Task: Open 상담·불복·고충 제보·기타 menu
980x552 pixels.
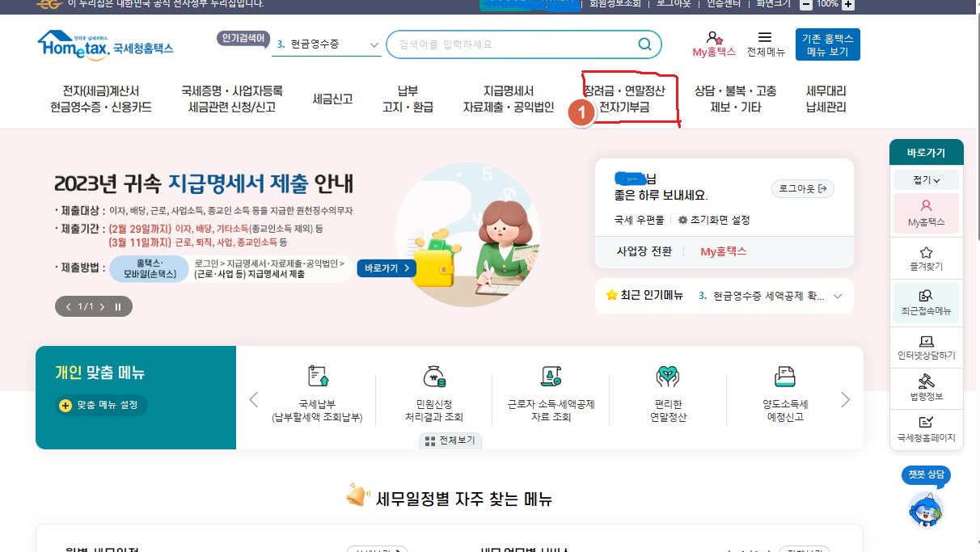Action: (x=736, y=99)
